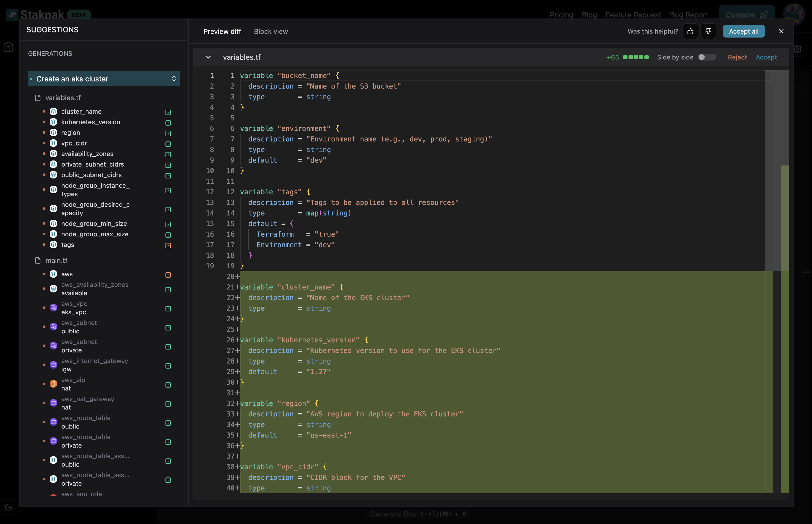Open the Blog menu link
This screenshot has width=812, height=524.
(x=589, y=15)
